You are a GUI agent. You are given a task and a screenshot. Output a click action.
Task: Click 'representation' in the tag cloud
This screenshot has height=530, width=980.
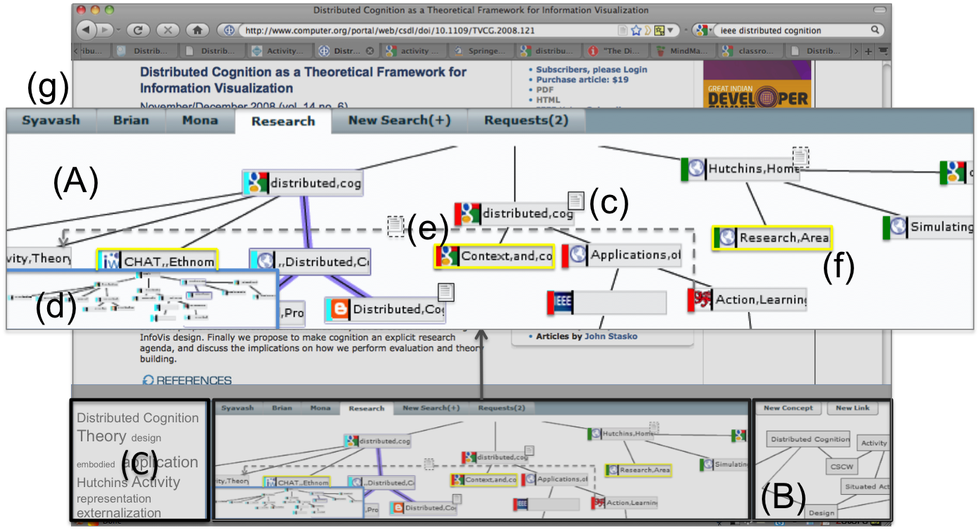click(x=114, y=498)
